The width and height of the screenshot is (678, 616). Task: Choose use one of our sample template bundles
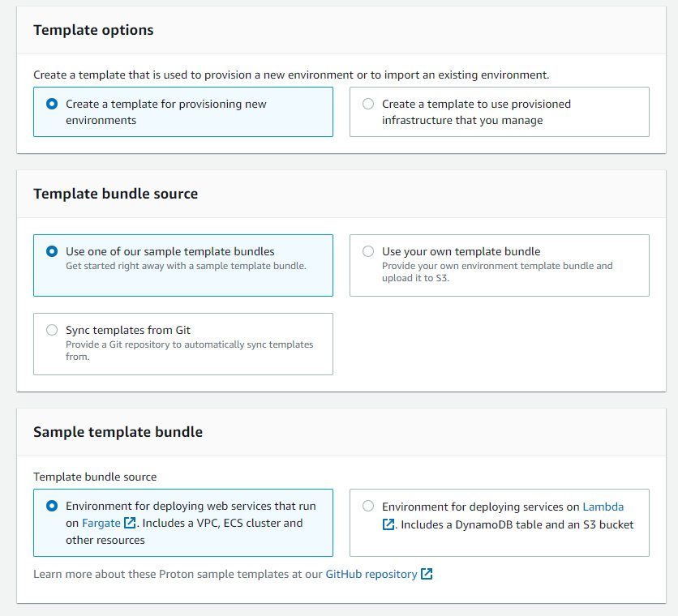tap(49, 251)
